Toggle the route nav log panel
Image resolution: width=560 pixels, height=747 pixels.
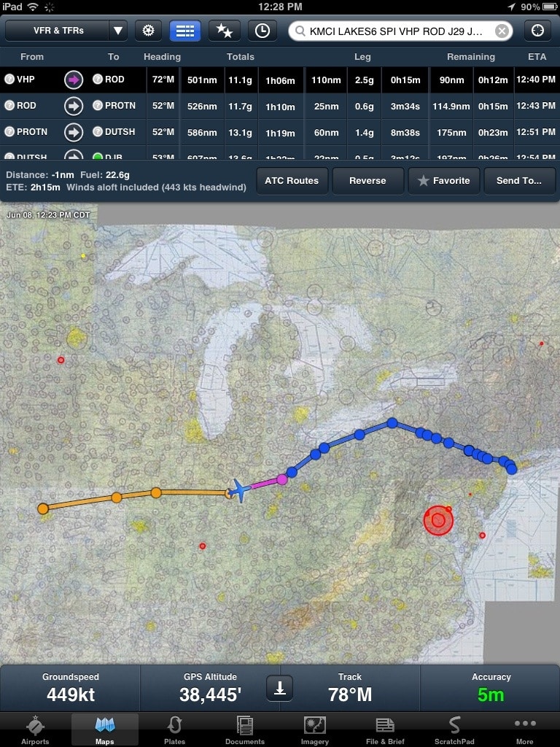[x=185, y=31]
